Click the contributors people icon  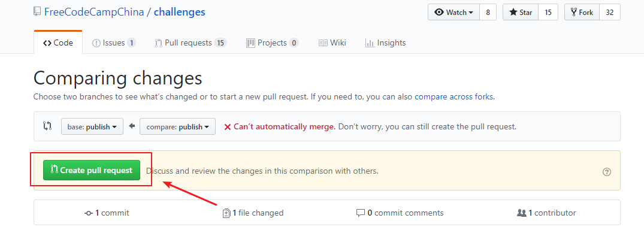coord(522,213)
